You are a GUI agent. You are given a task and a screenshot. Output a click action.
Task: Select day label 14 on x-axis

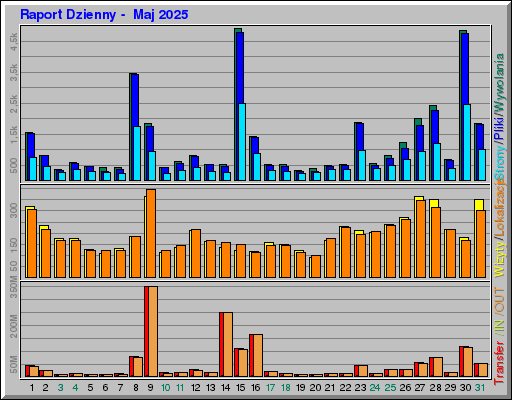(x=225, y=388)
